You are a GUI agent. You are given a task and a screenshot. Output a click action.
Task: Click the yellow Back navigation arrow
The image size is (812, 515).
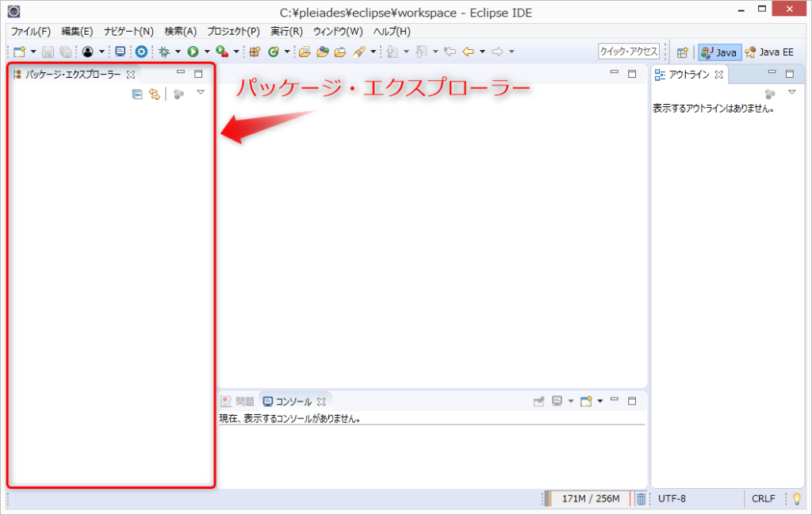pyautogui.click(x=468, y=52)
